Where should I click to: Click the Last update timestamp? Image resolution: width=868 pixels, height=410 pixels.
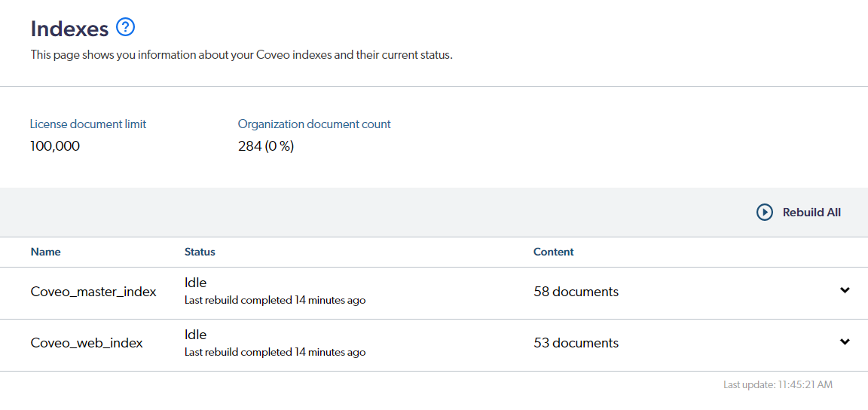[x=778, y=384]
